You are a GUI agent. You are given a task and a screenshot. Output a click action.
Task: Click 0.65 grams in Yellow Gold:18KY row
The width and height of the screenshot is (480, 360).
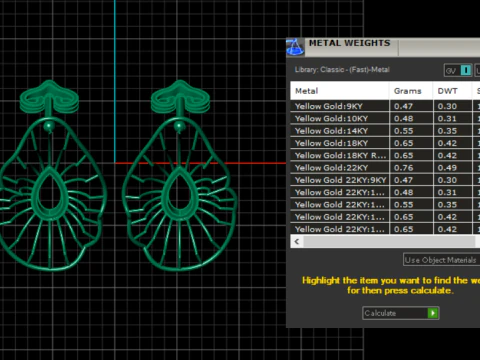tap(403, 143)
